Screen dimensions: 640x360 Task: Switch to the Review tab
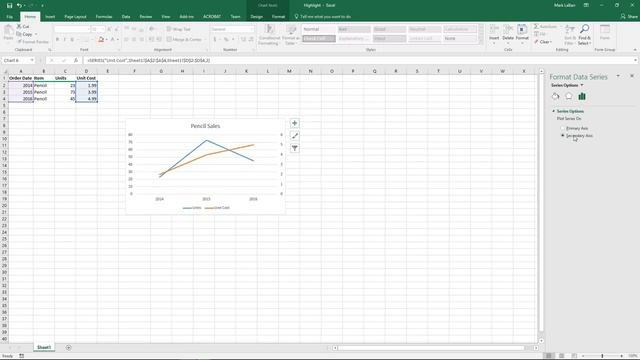[146, 17]
